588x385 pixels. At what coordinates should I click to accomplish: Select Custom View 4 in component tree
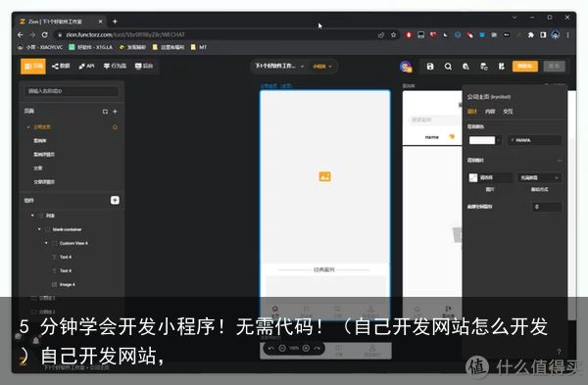(73, 243)
